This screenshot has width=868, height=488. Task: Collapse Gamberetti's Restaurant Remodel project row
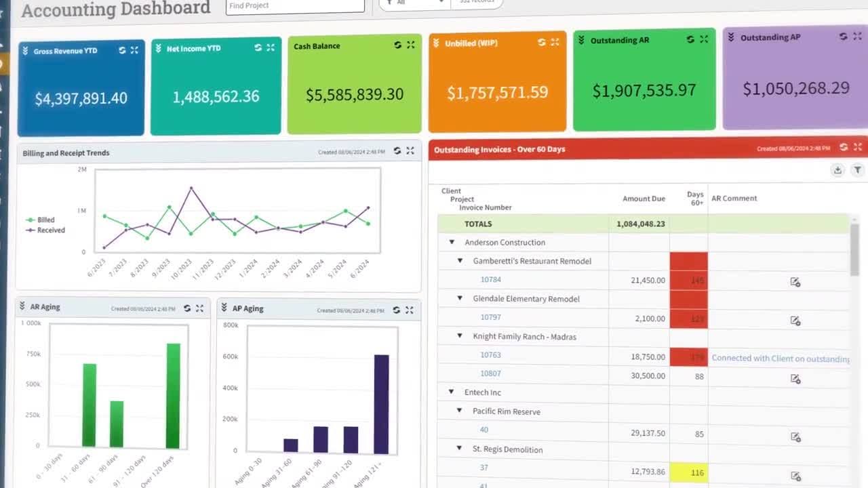(460, 260)
